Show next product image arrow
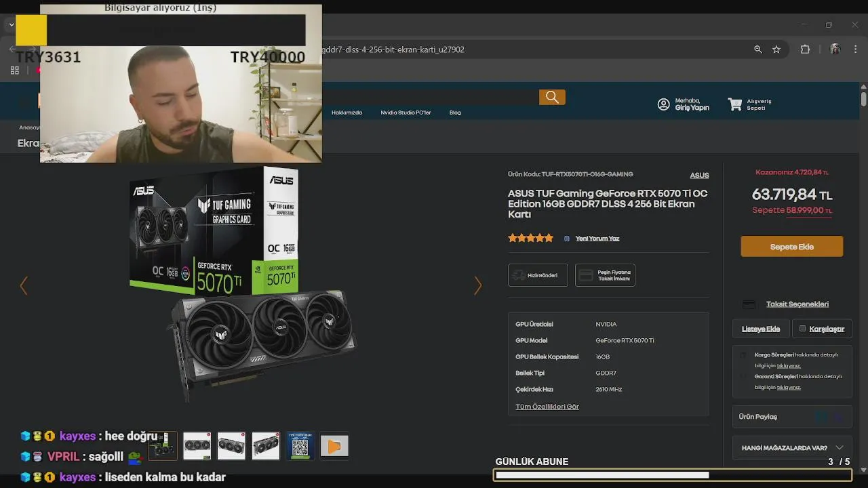This screenshot has height=488, width=868. 477,286
